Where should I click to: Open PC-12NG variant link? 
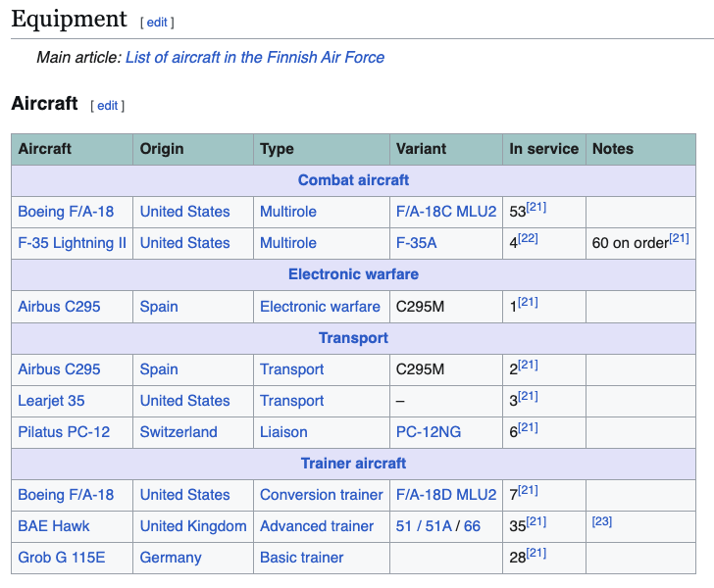click(429, 432)
